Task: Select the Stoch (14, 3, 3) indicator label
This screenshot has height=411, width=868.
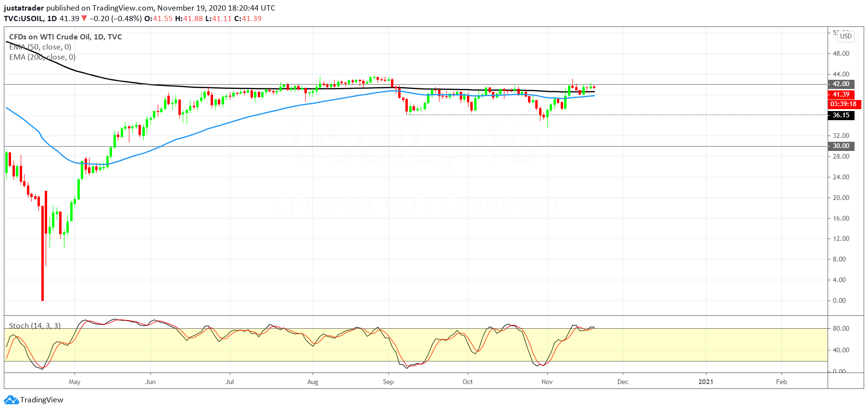Action: (35, 326)
